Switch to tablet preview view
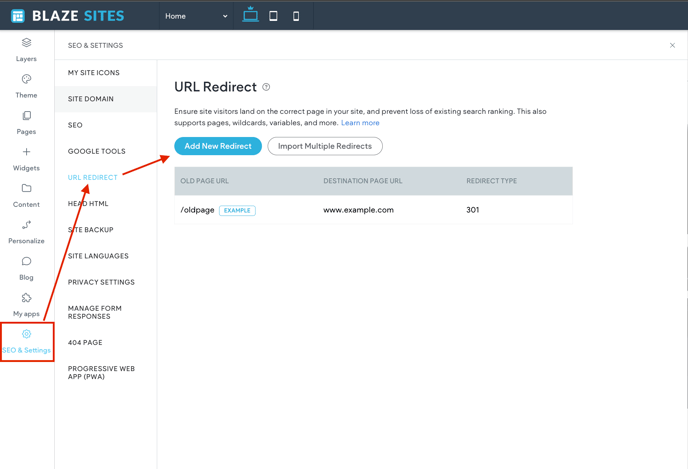This screenshot has height=469, width=688. tap(273, 16)
